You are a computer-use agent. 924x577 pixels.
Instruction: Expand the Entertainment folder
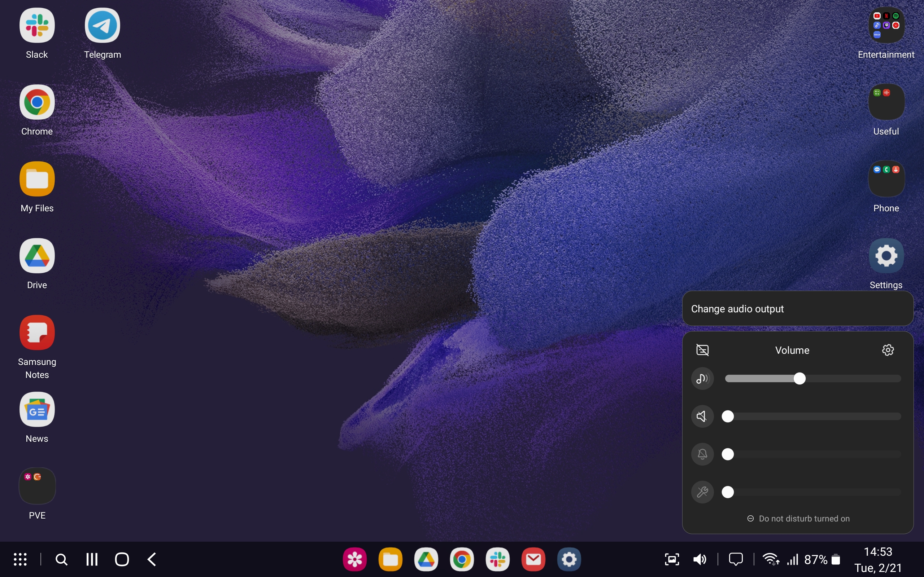[886, 26]
